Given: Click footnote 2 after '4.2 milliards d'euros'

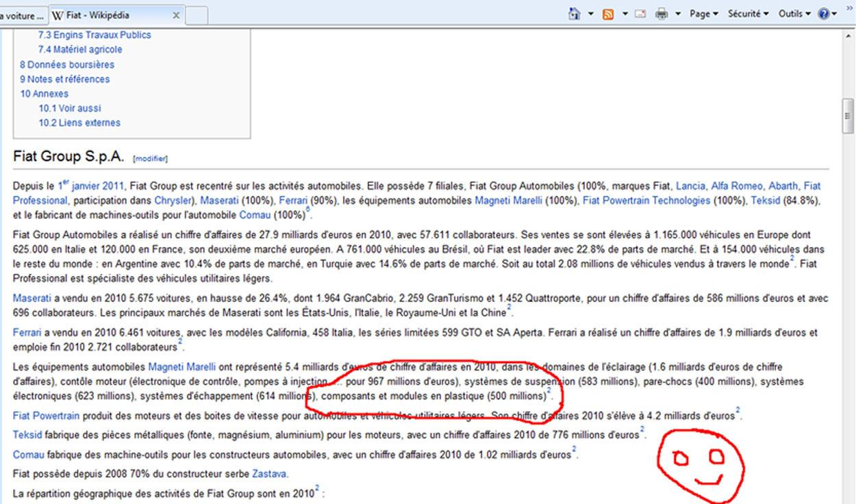Looking at the screenshot, I should [738, 411].
